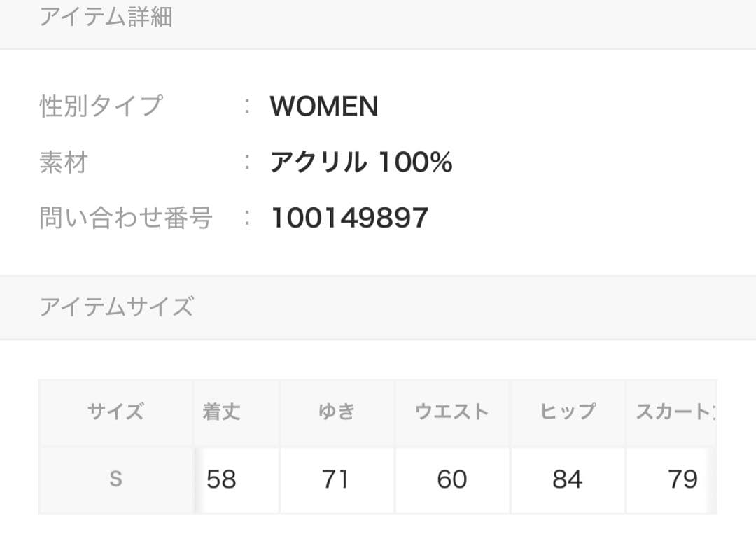Screen dimensions: 756x539
Task: Click the アイテムサイズ section header
Action: point(116,307)
